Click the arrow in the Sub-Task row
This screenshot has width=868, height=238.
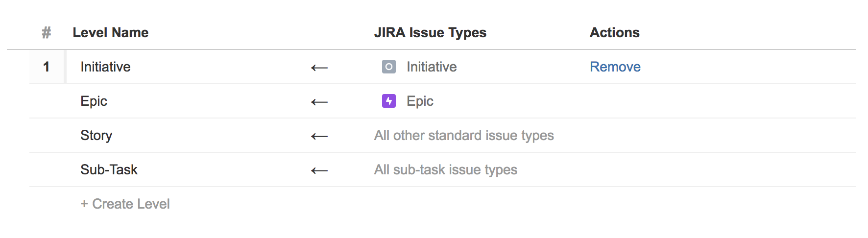(x=319, y=170)
